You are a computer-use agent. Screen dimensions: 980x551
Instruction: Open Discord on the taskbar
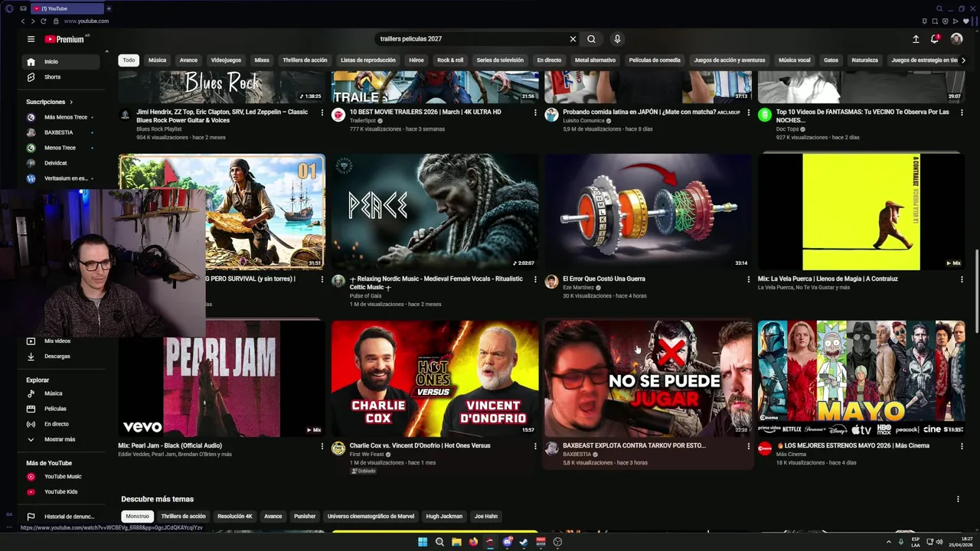[x=507, y=542]
